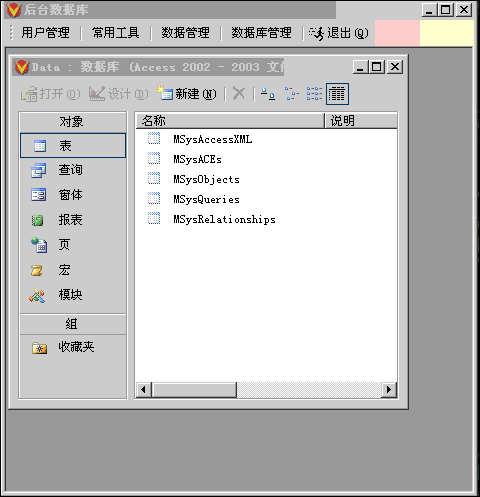Open the 数据库管理 menu
Viewport: 480px width, 497px height.
[x=261, y=33]
